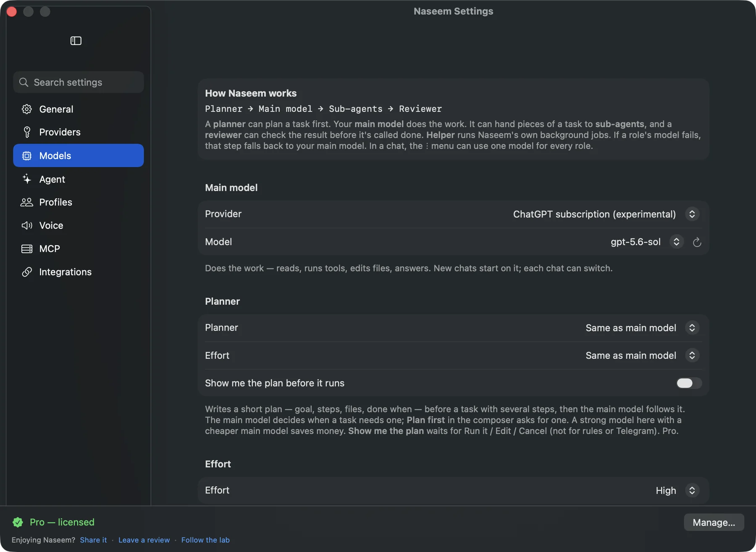Open General settings section
Image resolution: width=756 pixels, height=552 pixels.
click(79, 109)
